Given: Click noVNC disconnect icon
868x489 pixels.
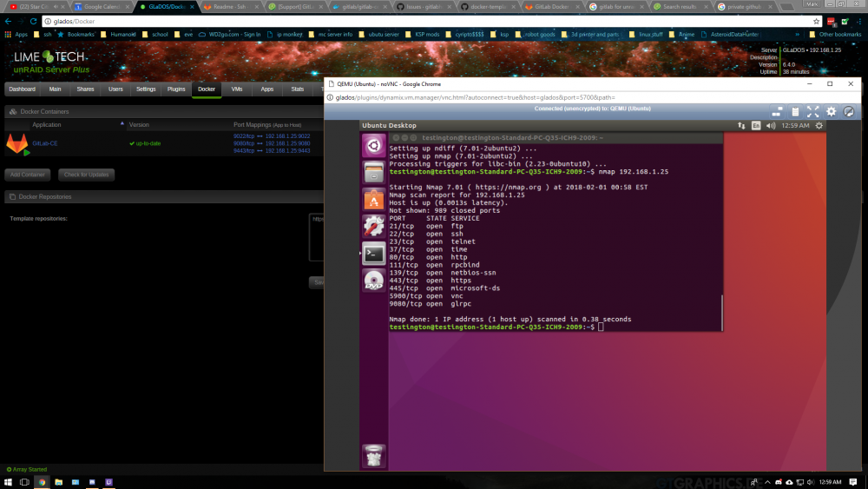Looking at the screenshot, I should (849, 112).
